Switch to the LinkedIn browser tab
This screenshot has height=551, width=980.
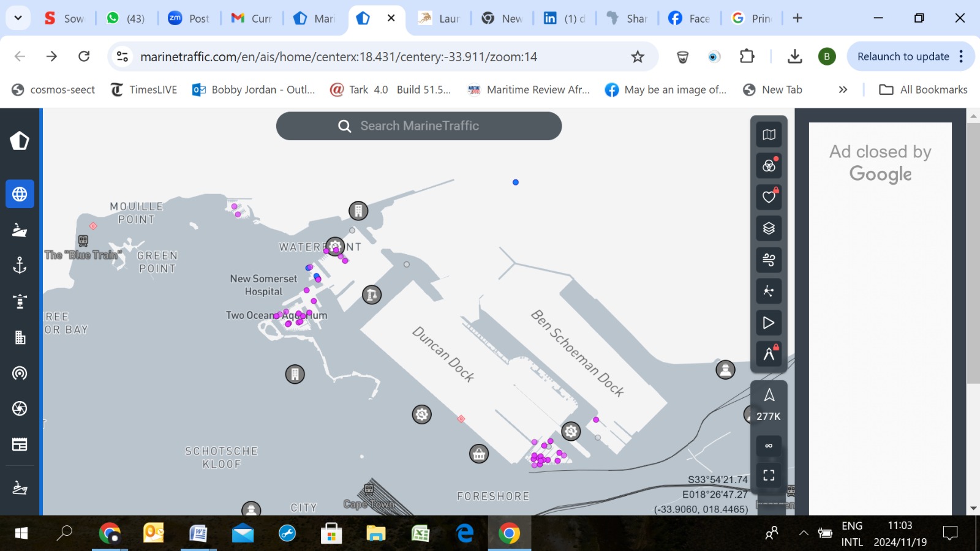pos(564,18)
